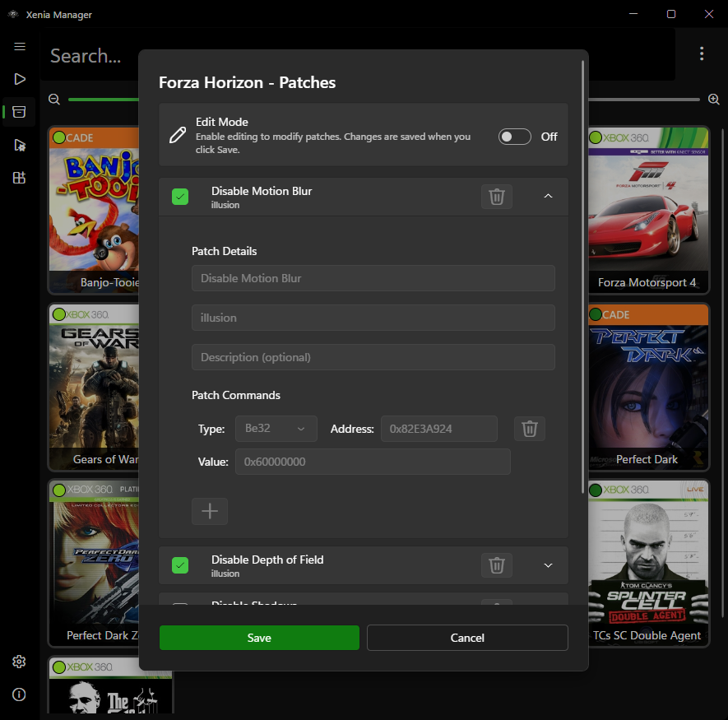
Task: Click the patch name field Disable Motion Blur
Action: (373, 278)
